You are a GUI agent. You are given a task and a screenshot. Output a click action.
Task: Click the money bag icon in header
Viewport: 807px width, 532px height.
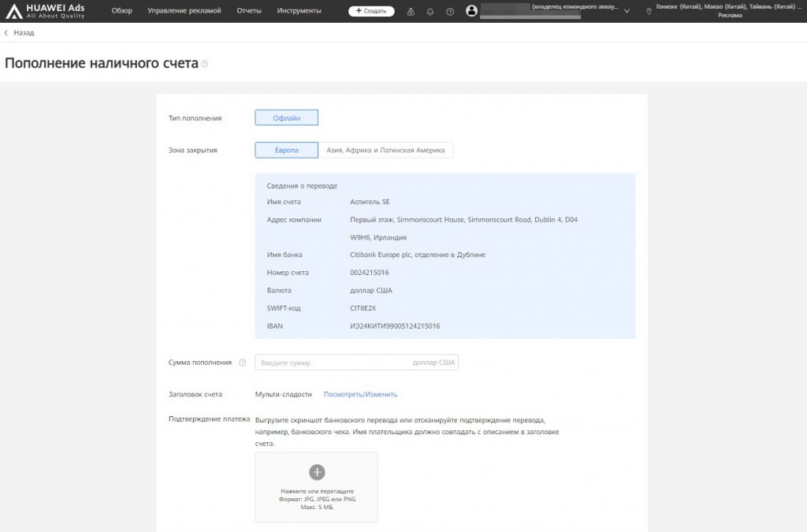[410, 11]
